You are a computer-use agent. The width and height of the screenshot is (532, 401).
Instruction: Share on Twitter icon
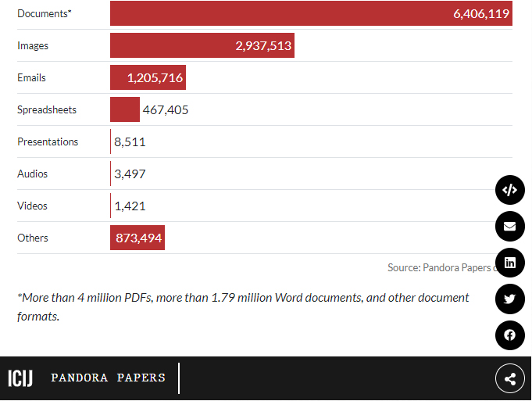pos(509,299)
